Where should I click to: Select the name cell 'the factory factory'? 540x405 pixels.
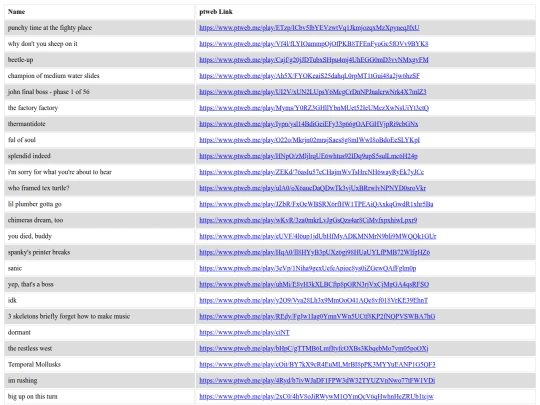coord(100,108)
